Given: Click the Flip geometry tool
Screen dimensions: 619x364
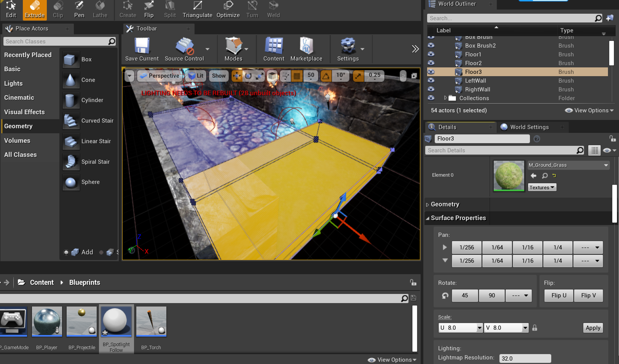Looking at the screenshot, I should coord(149,10).
